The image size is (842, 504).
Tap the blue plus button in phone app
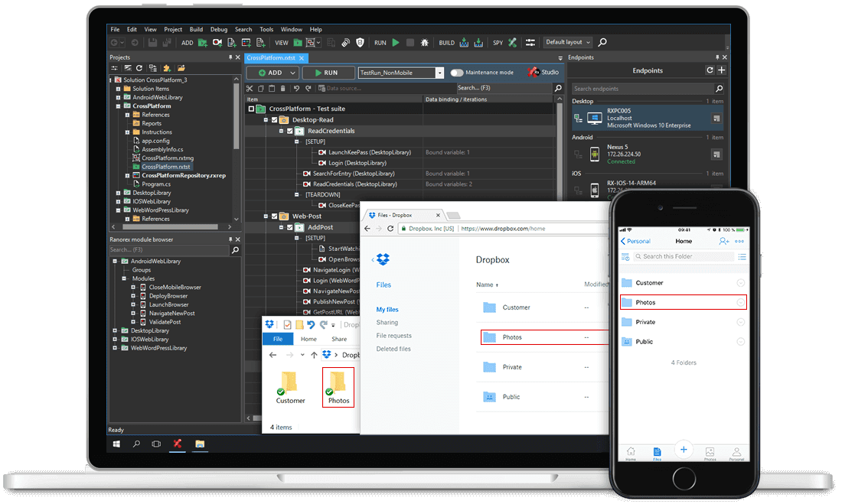click(x=684, y=449)
